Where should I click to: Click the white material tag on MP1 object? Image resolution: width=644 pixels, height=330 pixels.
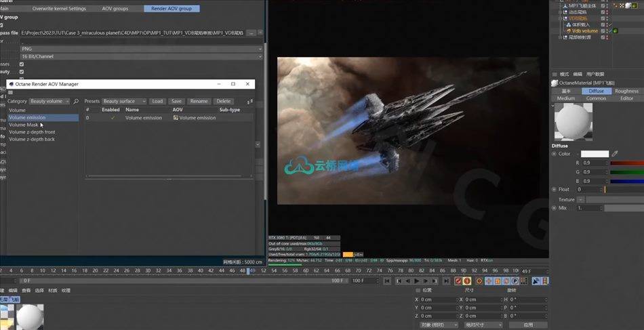(628, 5)
